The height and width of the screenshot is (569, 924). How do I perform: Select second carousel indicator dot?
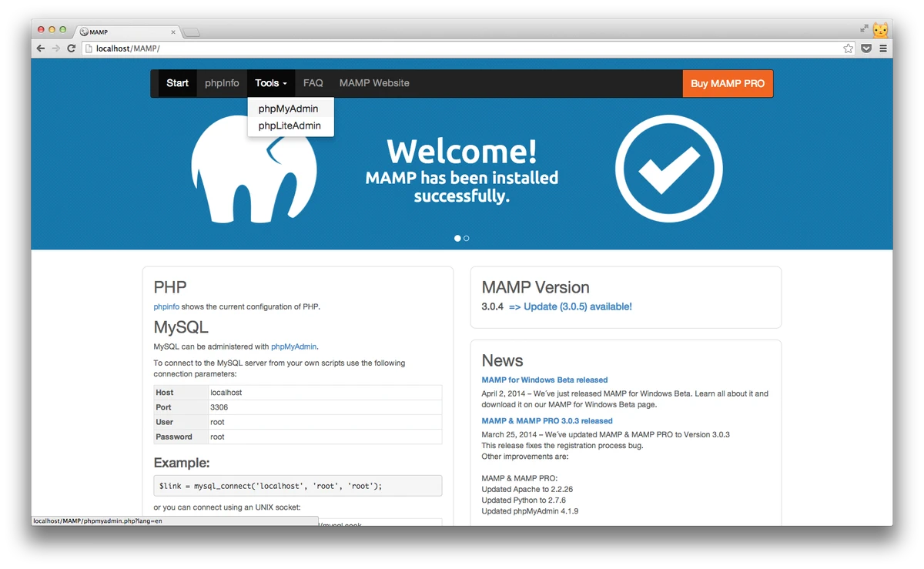point(467,239)
